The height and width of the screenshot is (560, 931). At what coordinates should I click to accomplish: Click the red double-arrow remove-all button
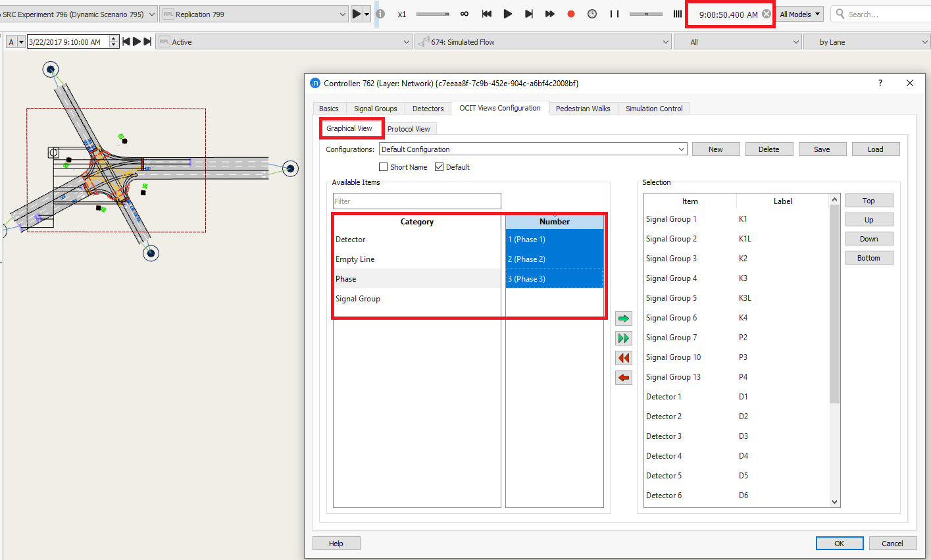pos(623,358)
